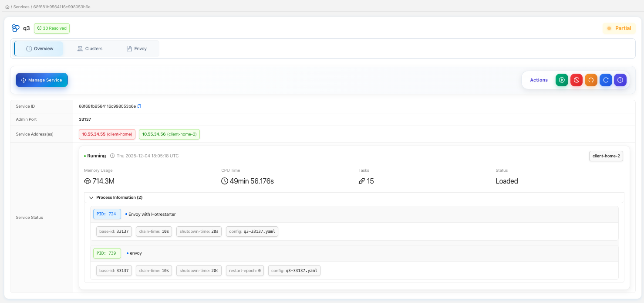The width and height of the screenshot is (644, 303).
Task: Click the Manage Service button
Action: click(x=42, y=80)
